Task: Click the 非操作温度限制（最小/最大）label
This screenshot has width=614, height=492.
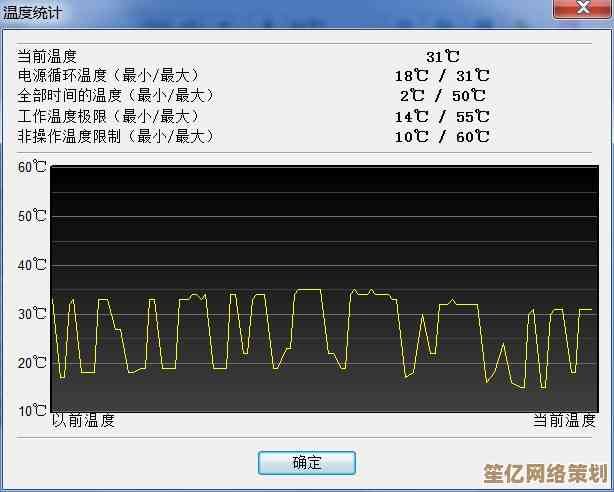Action: [116, 136]
